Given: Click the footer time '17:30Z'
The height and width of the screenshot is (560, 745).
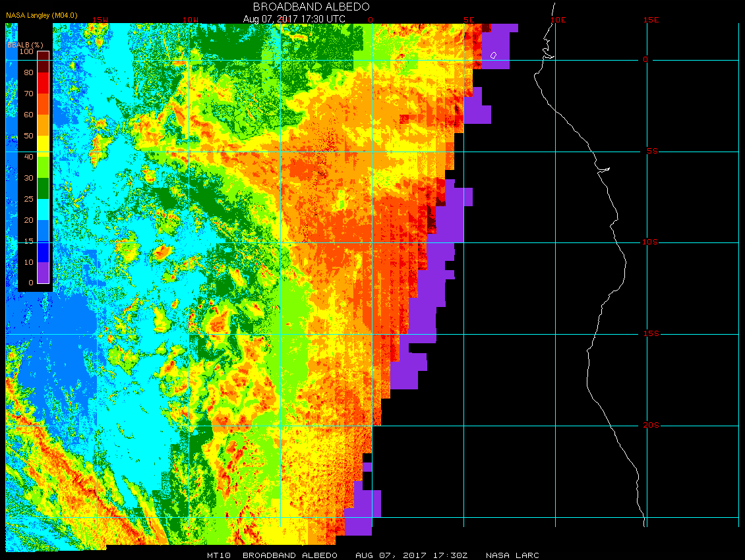Looking at the screenshot, I should coord(450,555).
